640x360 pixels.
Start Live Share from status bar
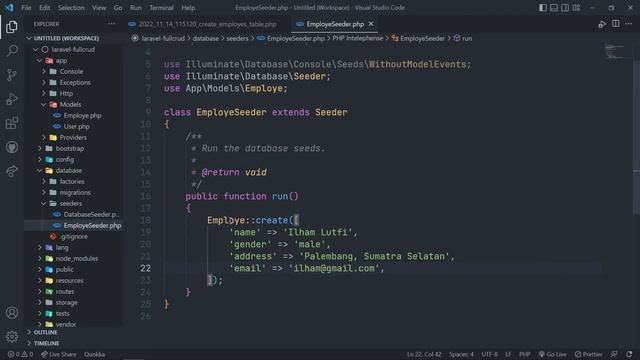click(58, 354)
